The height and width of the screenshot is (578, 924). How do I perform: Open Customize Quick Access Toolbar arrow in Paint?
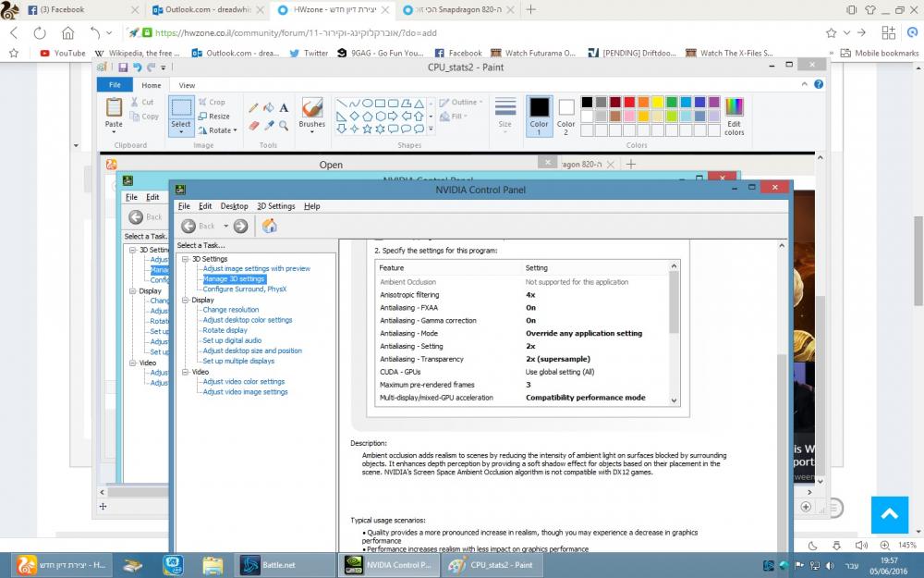tap(164, 68)
